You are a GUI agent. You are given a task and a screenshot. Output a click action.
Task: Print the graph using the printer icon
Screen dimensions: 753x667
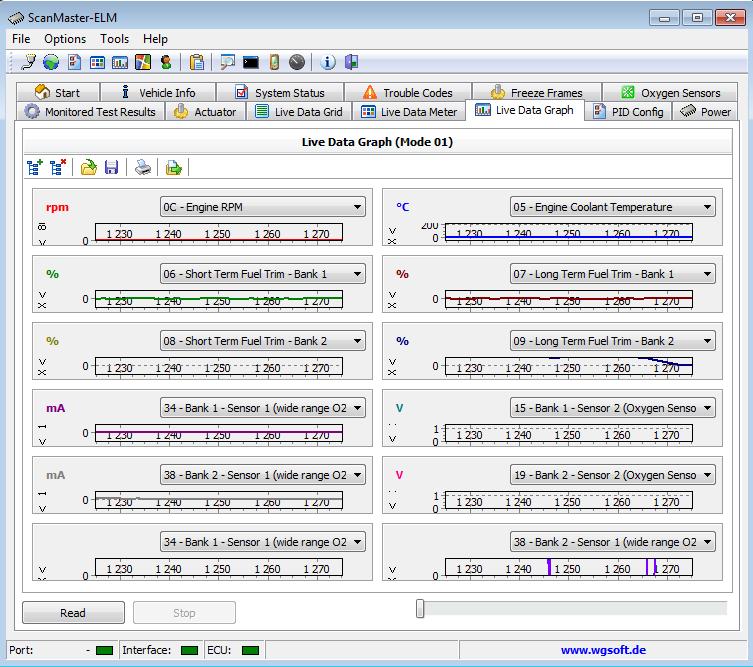pyautogui.click(x=143, y=168)
